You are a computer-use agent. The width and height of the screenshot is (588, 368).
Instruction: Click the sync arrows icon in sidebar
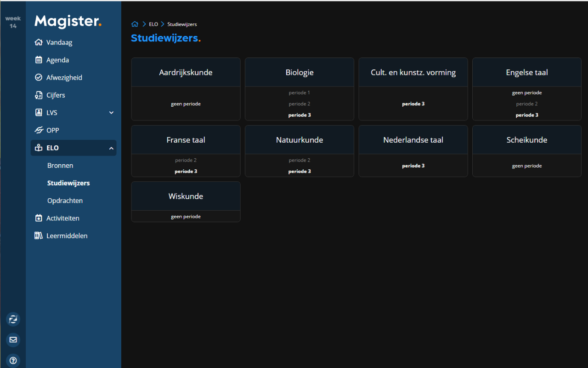click(13, 319)
